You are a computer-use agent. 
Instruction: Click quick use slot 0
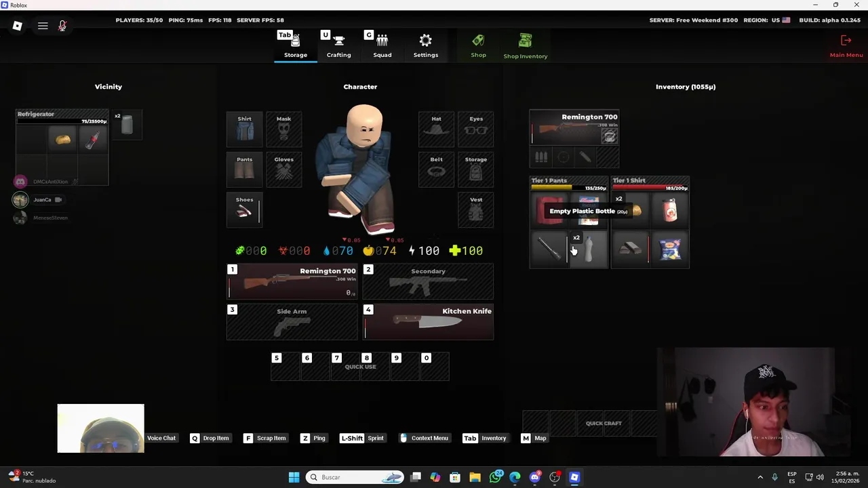435,367
